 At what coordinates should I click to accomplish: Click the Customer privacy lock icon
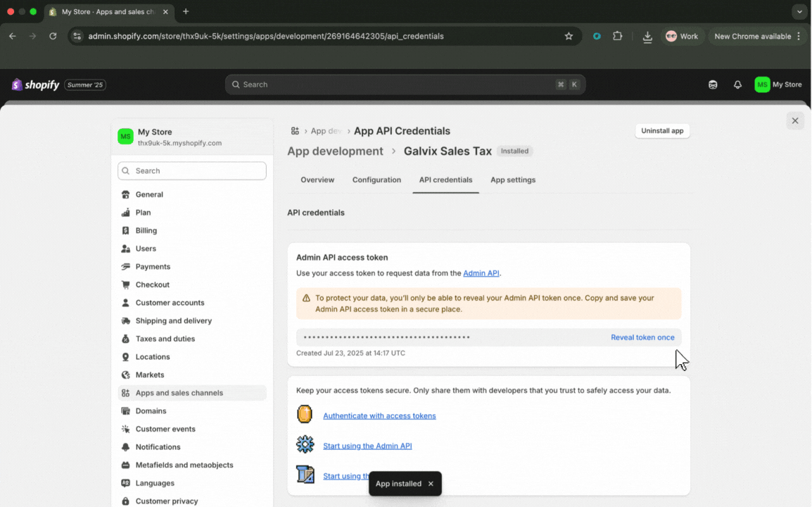[125, 501]
